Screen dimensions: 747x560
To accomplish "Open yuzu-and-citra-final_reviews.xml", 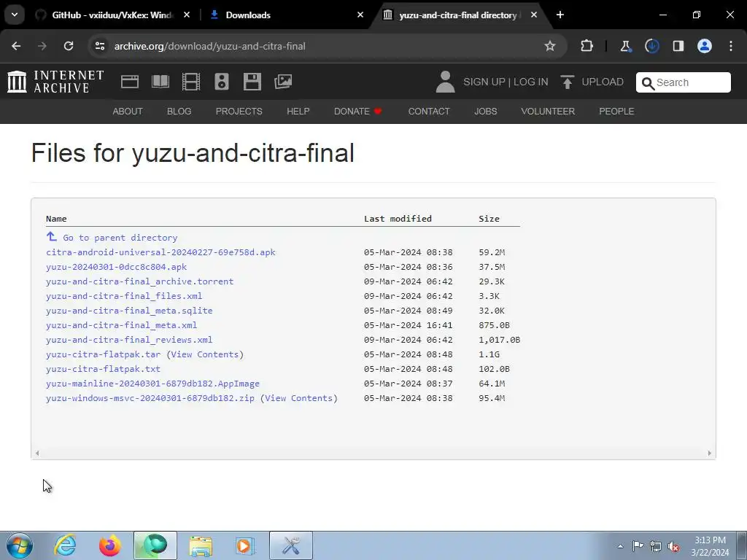I will click(129, 340).
